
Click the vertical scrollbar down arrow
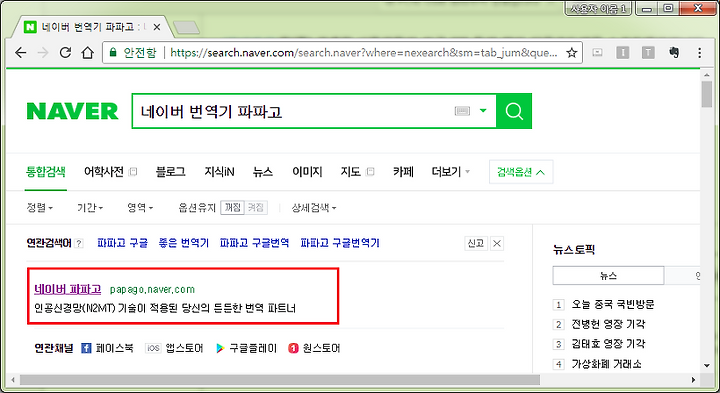pos(707,366)
